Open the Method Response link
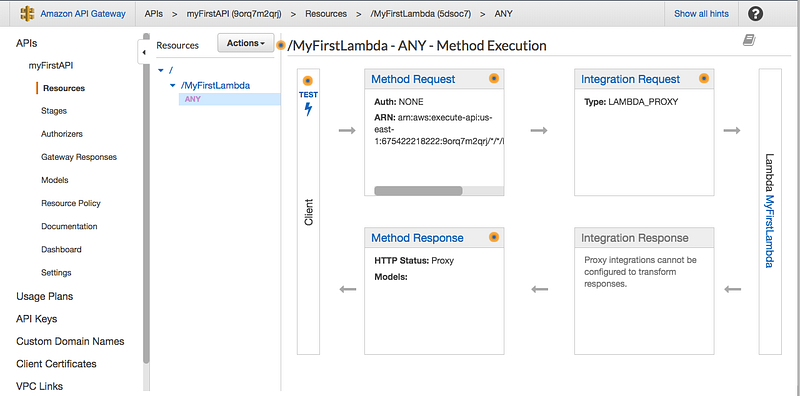This screenshot has height=396, width=800. point(417,238)
